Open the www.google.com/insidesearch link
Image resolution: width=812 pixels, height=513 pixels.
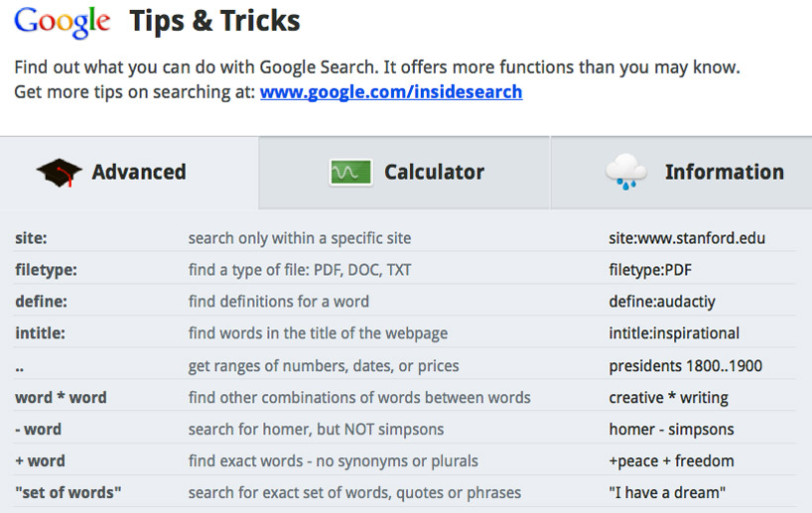pyautogui.click(x=391, y=92)
